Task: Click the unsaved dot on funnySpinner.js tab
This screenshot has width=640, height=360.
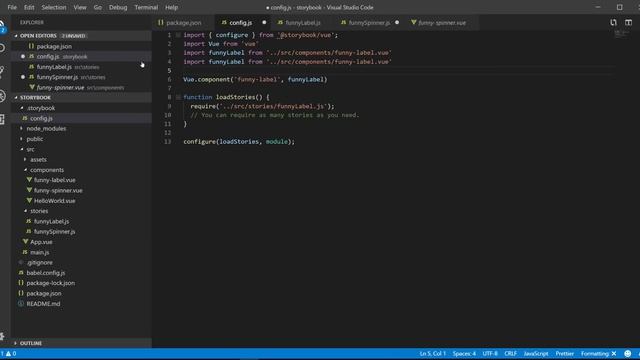Action: tap(397, 22)
